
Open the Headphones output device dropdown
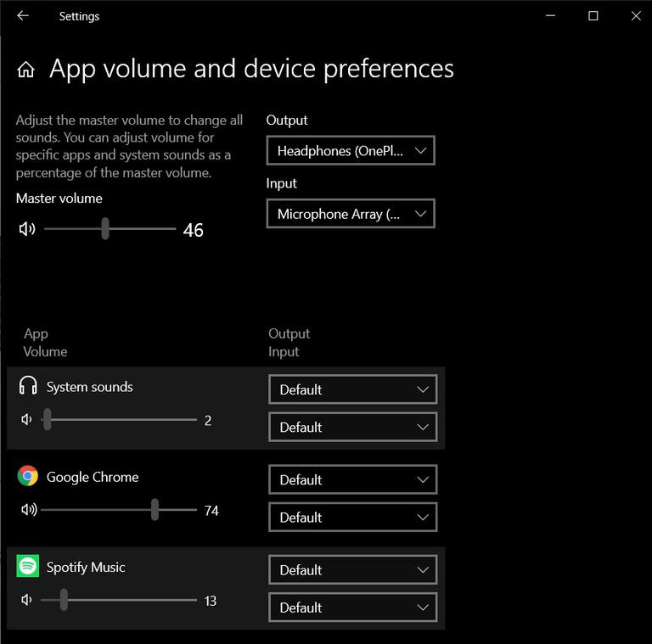pos(351,151)
